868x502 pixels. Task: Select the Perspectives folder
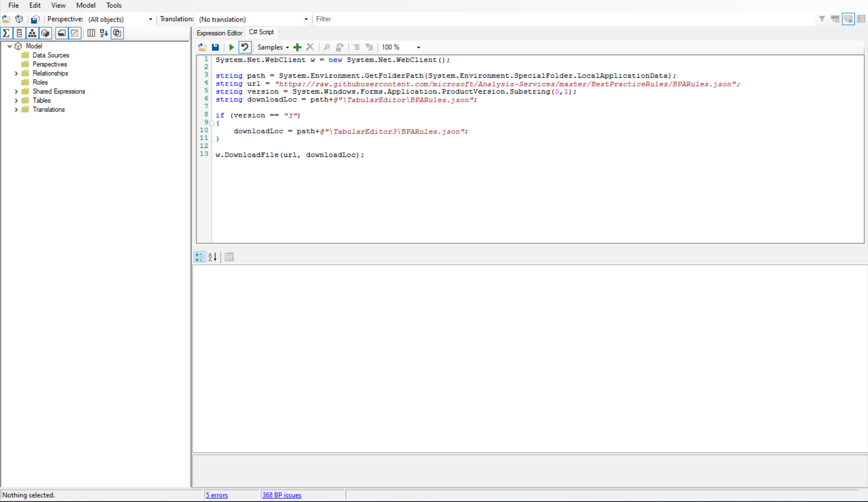coord(49,64)
